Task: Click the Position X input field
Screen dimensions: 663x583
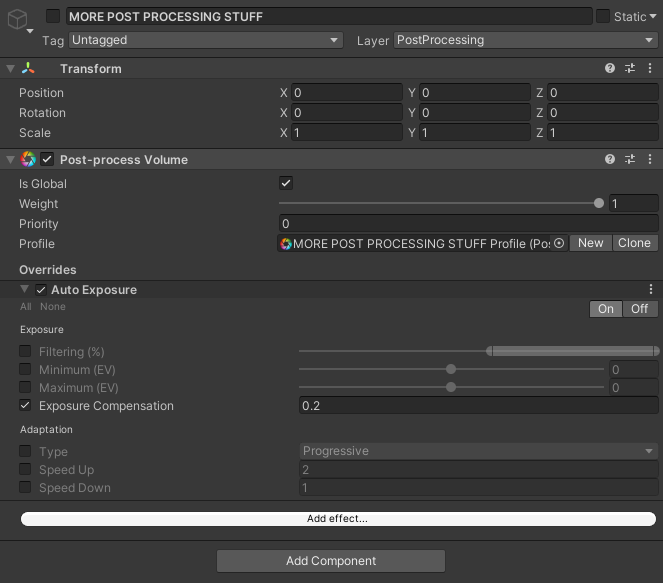Action: 347,93
